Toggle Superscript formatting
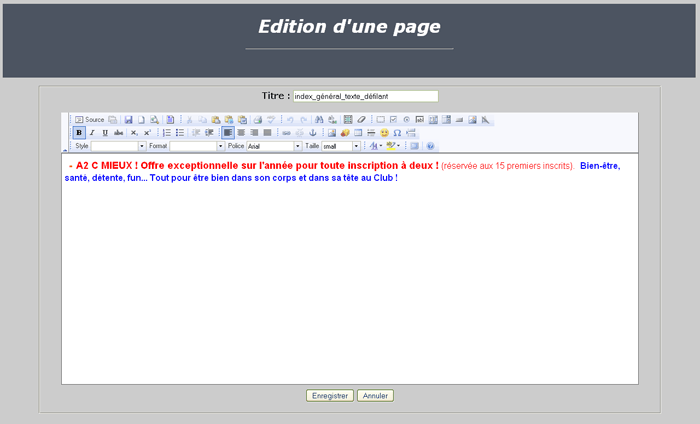Viewport: 700px width, 424px height. [x=147, y=133]
